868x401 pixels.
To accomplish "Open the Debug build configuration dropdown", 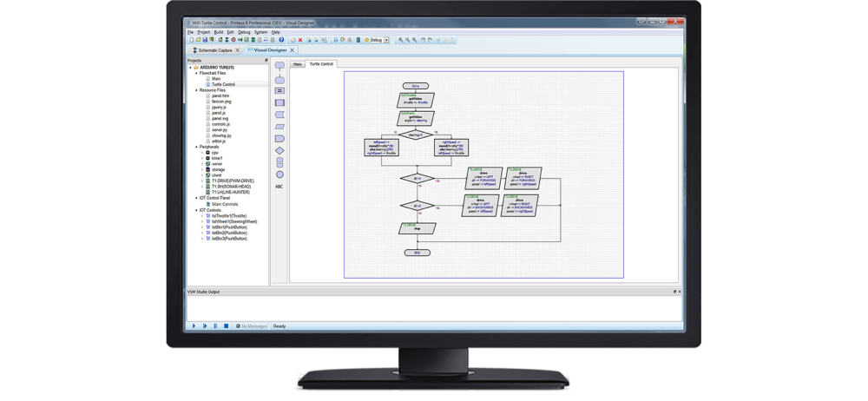I will tap(386, 40).
